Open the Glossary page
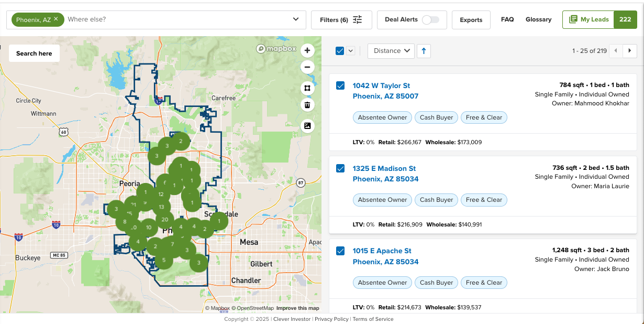 (x=539, y=19)
